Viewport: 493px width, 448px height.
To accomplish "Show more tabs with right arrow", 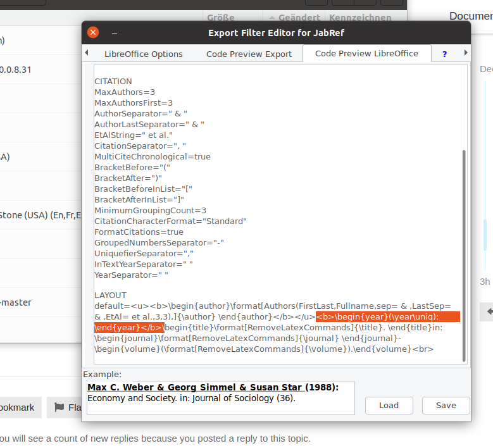I will [466, 53].
